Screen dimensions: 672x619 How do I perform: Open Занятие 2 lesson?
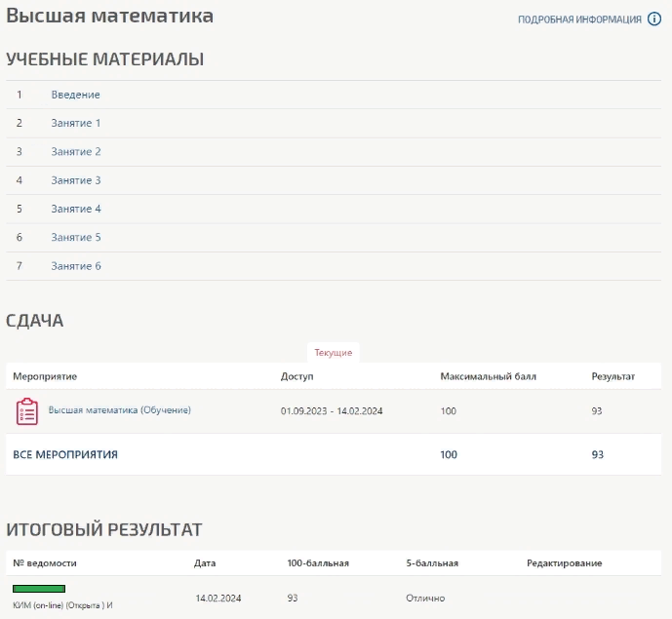(x=76, y=152)
